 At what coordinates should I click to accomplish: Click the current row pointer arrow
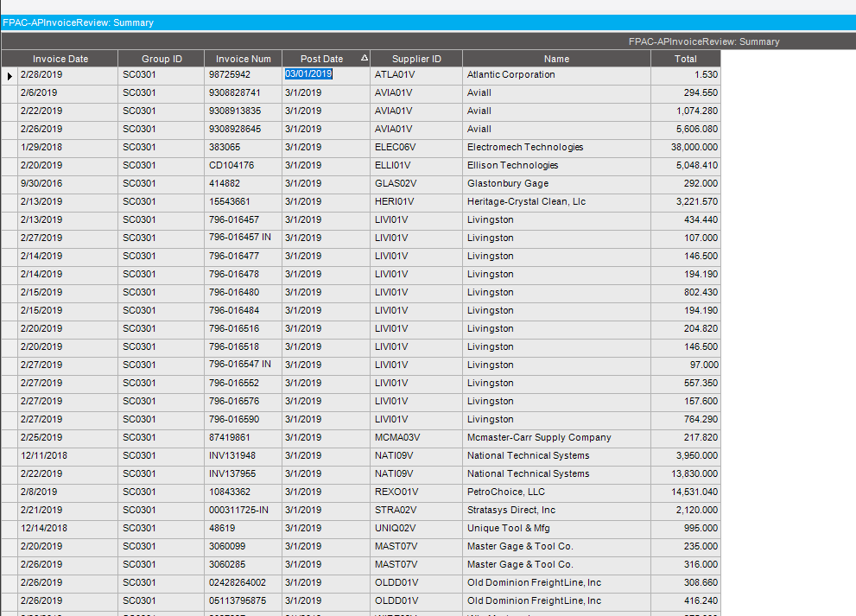pyautogui.click(x=10, y=76)
